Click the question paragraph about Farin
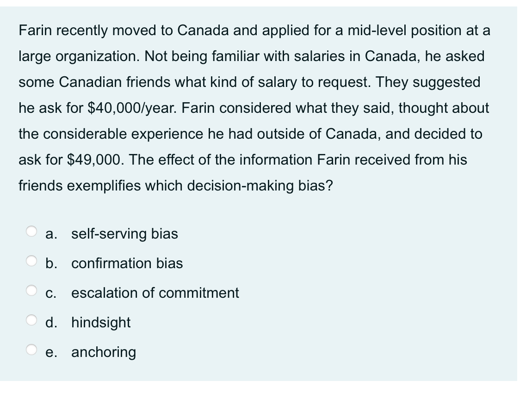Image resolution: width=532 pixels, height=393 pixels. [x=254, y=109]
